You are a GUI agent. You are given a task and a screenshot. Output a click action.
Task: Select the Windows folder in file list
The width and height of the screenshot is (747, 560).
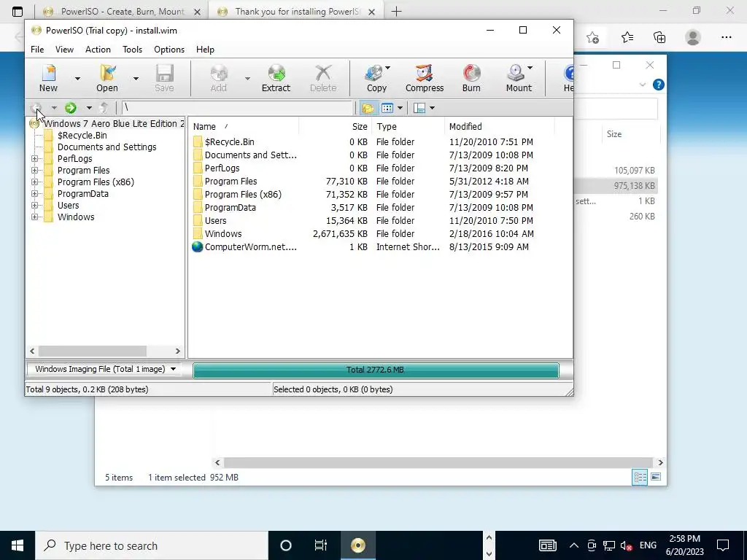[x=223, y=234]
